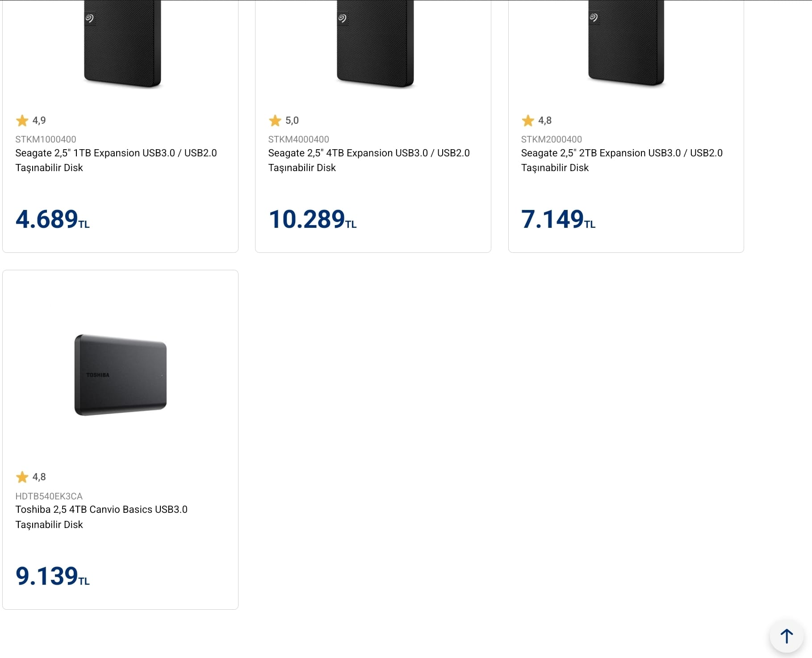
Task: Click the model code HDTB540EK3CA
Action: click(x=49, y=496)
